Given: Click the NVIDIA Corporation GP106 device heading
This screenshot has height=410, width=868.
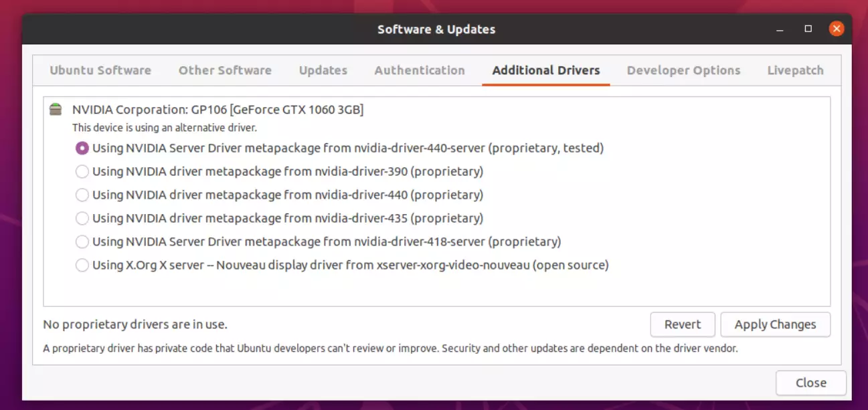Looking at the screenshot, I should pyautogui.click(x=218, y=110).
